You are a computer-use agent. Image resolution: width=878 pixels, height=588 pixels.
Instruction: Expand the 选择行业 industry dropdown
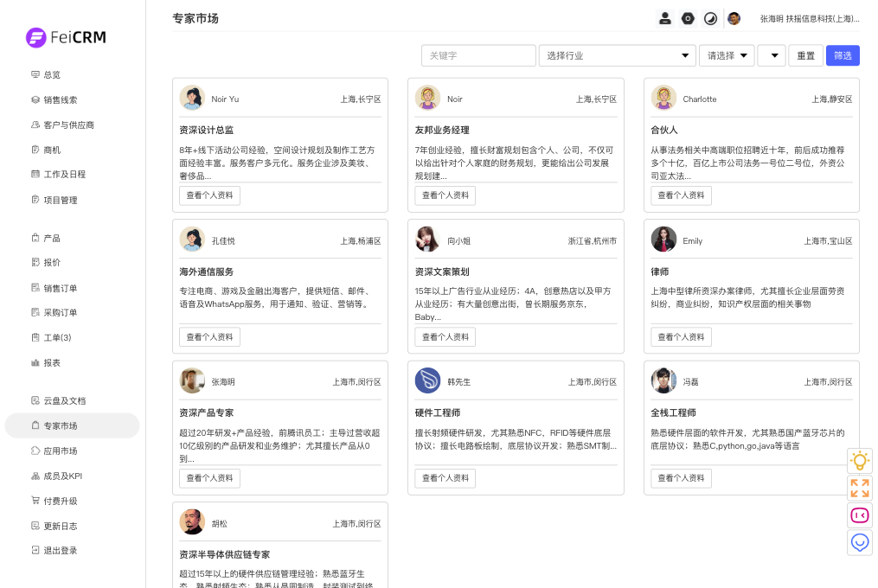pyautogui.click(x=617, y=55)
